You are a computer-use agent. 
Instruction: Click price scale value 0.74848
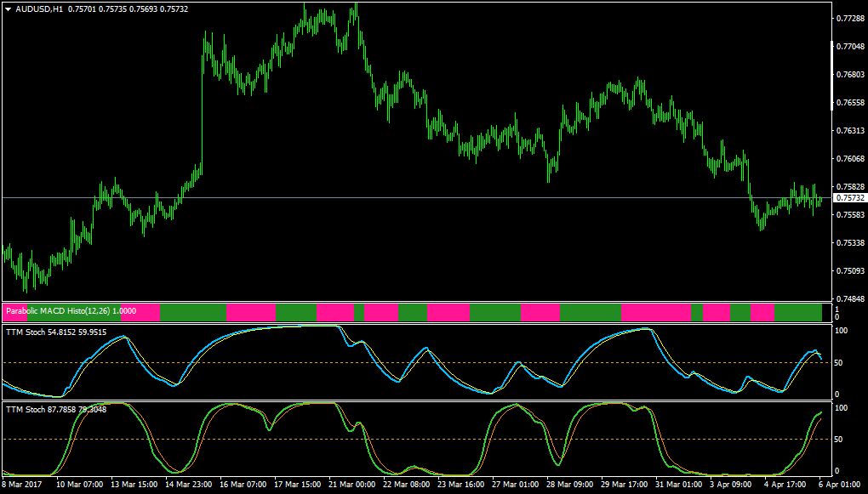coord(850,299)
